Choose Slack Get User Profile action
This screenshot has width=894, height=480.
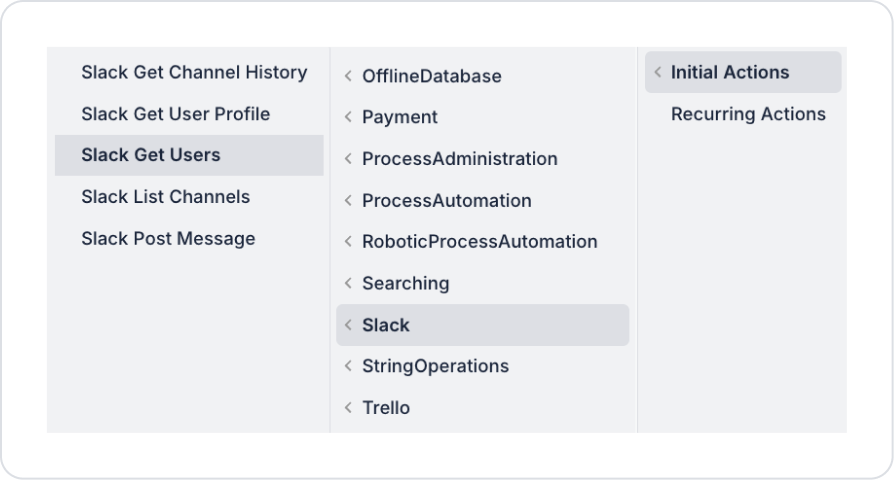pos(176,114)
